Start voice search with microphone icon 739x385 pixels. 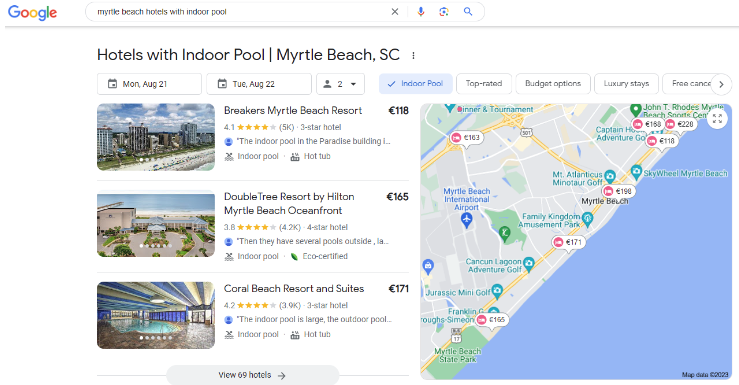coord(421,12)
